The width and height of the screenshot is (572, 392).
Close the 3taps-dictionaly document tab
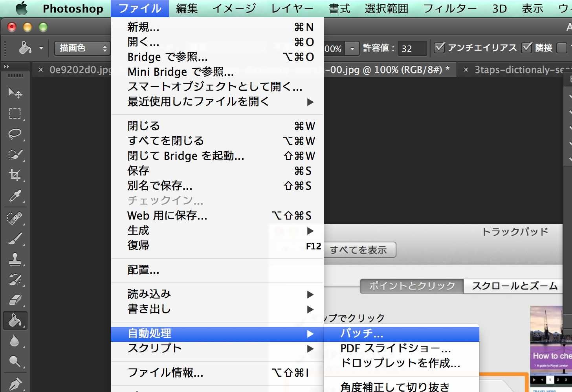pos(466,70)
